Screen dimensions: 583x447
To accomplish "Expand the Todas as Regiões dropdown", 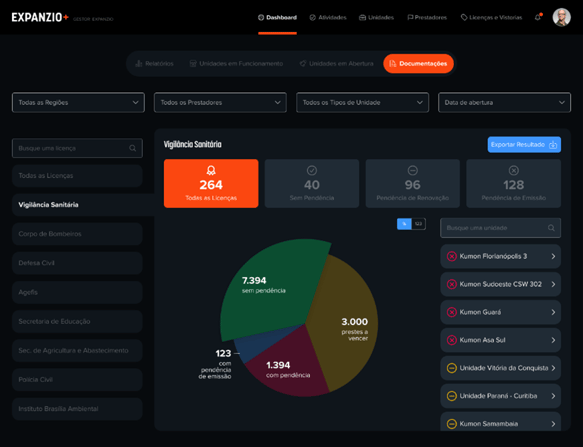I will click(x=78, y=103).
